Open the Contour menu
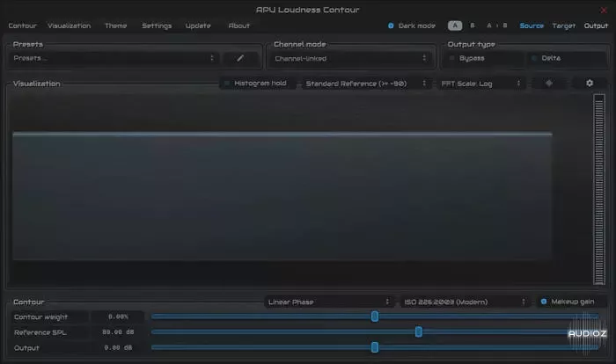616x364 pixels. (x=22, y=25)
